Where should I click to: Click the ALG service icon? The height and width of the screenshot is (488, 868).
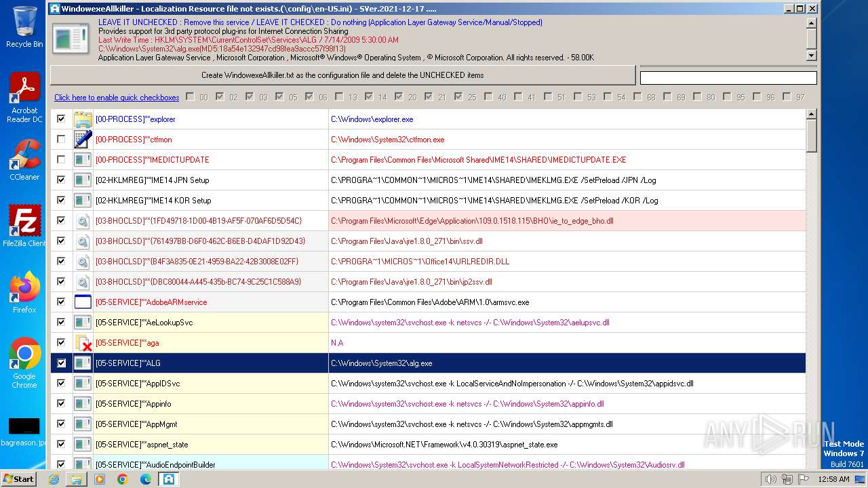(x=83, y=363)
